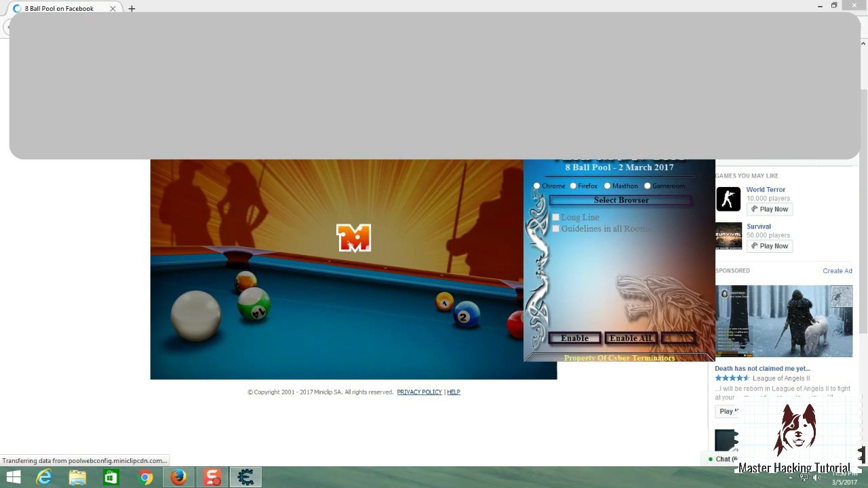This screenshot has width=868, height=488.
Task: Click the '10,000 players' text
Action: (768, 199)
